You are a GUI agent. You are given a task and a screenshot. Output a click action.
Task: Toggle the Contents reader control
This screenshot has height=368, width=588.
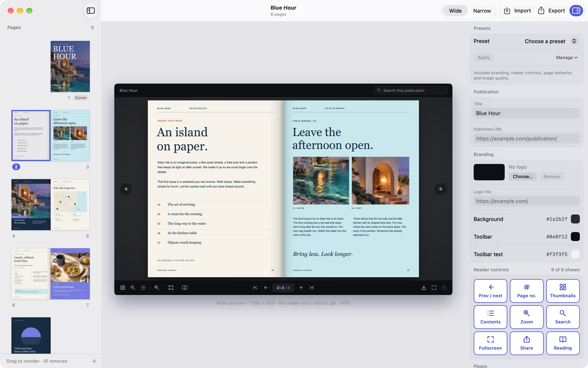point(490,317)
